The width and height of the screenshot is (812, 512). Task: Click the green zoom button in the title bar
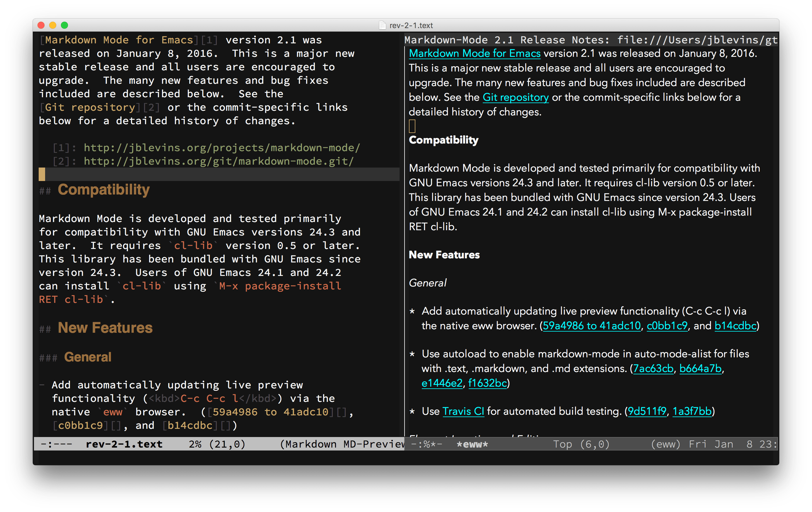pyautogui.click(x=65, y=25)
